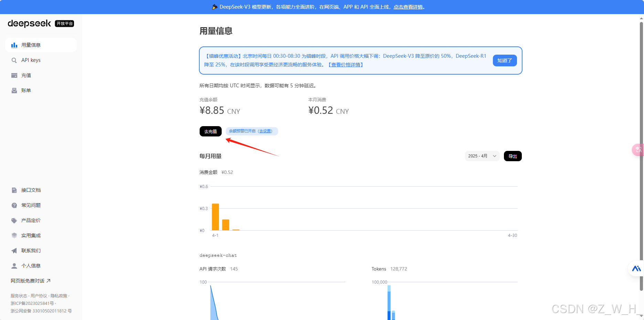The image size is (644, 320).
Task: Open the 账单 sidebar page
Action: click(41, 90)
